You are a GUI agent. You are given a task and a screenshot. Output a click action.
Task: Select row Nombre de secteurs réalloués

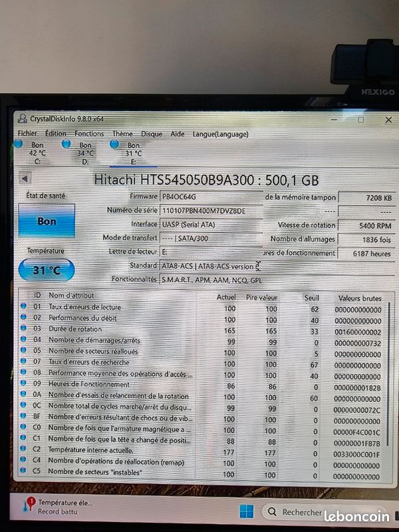pos(202,352)
